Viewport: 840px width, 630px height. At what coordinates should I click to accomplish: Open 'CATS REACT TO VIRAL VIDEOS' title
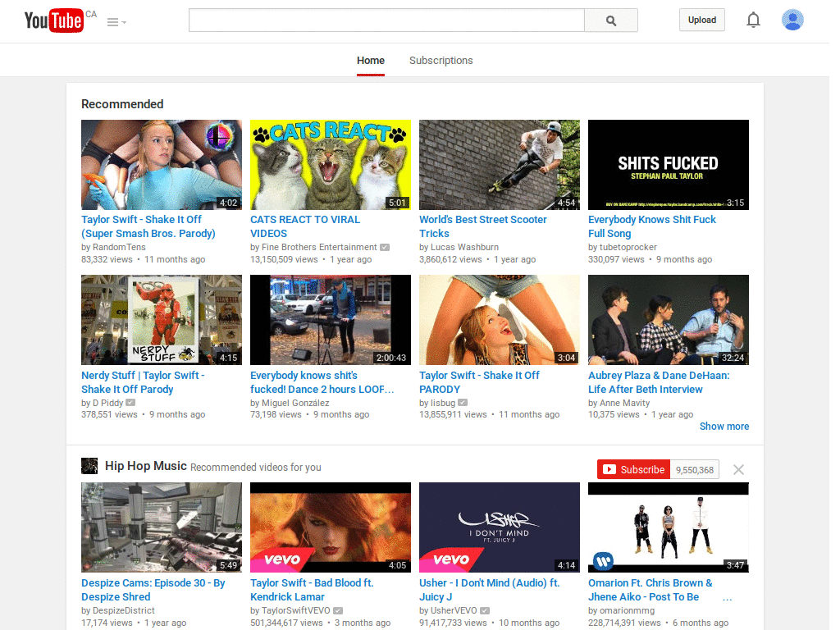tap(305, 226)
